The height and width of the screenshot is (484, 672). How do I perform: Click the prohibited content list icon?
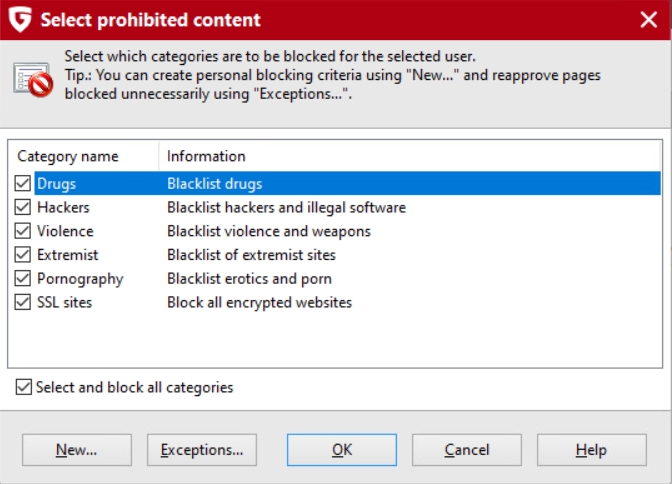33,80
